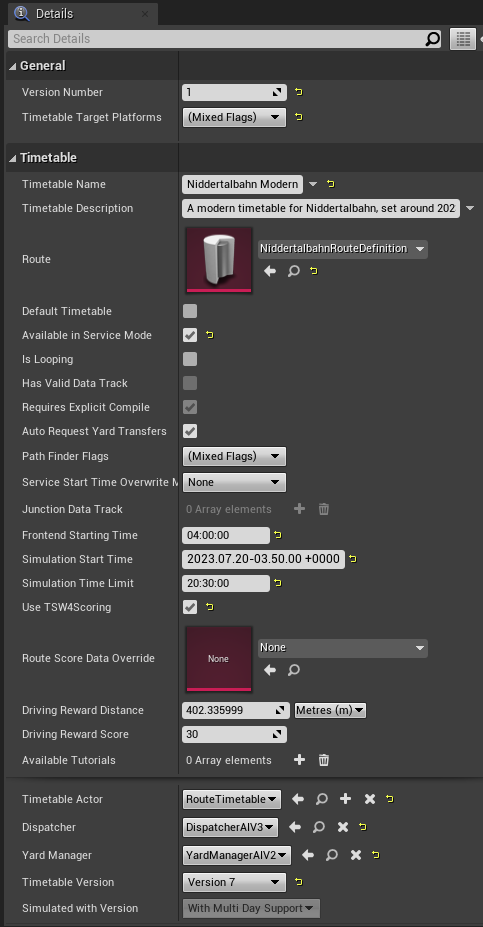Add element to Available Tutorials array

(x=300, y=760)
